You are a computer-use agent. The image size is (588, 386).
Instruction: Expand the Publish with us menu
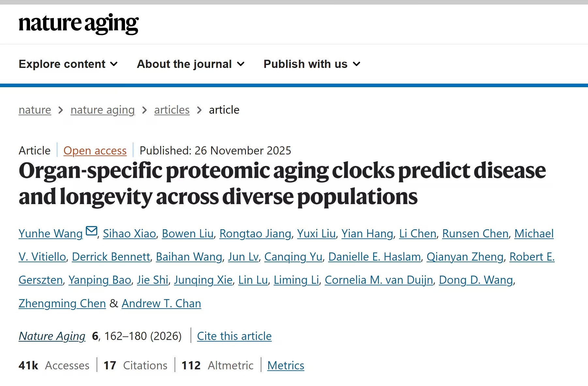tap(312, 64)
